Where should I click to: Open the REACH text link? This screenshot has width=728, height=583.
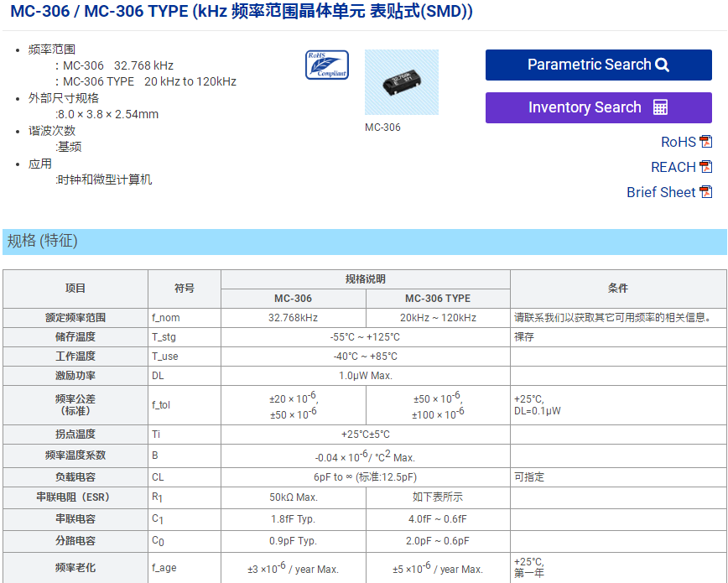(673, 167)
